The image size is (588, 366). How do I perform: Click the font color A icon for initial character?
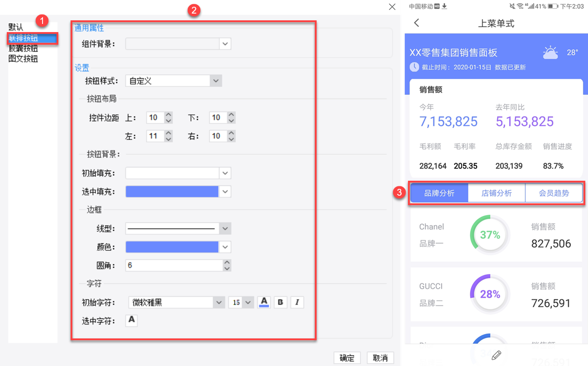click(x=264, y=302)
